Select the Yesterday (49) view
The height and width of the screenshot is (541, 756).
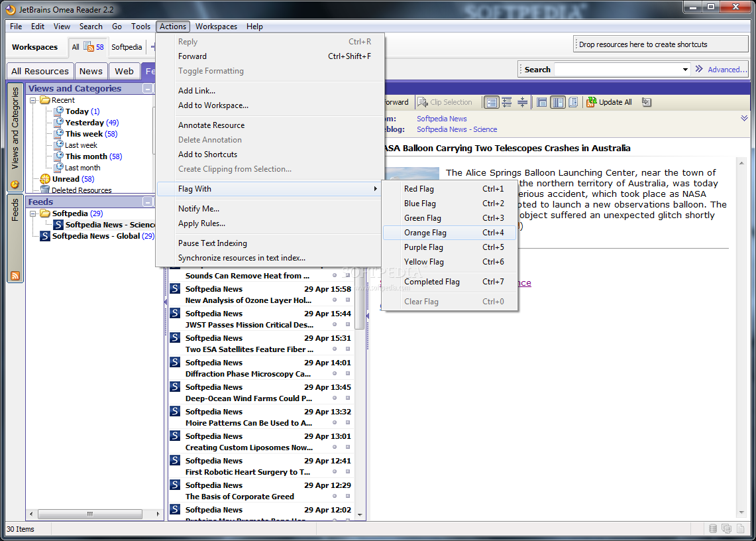click(x=91, y=123)
